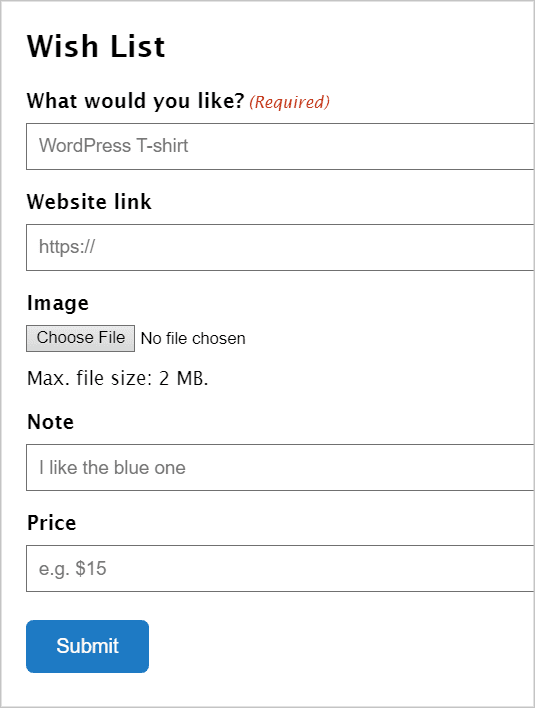This screenshot has width=535, height=708.
Task: Click the 'Max. file size: 2 MB.' description
Action: pyautogui.click(x=118, y=378)
